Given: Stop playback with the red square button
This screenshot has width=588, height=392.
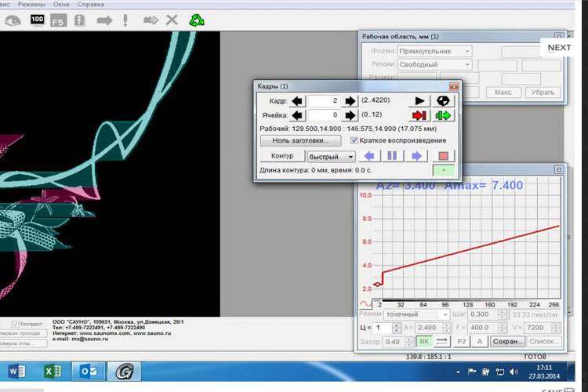Looking at the screenshot, I should [445, 156].
